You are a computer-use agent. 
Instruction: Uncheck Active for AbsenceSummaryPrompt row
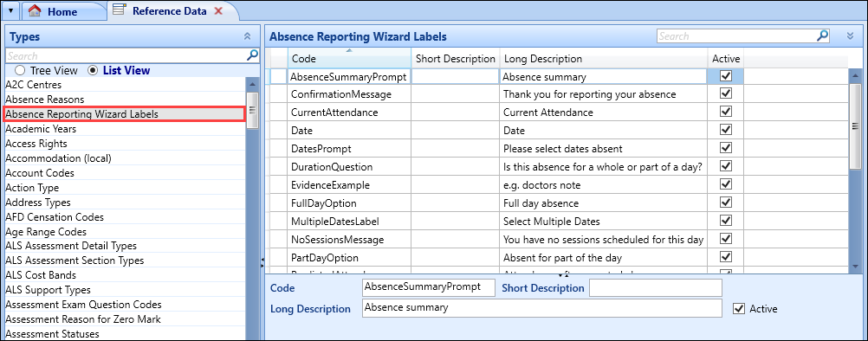coord(726,75)
